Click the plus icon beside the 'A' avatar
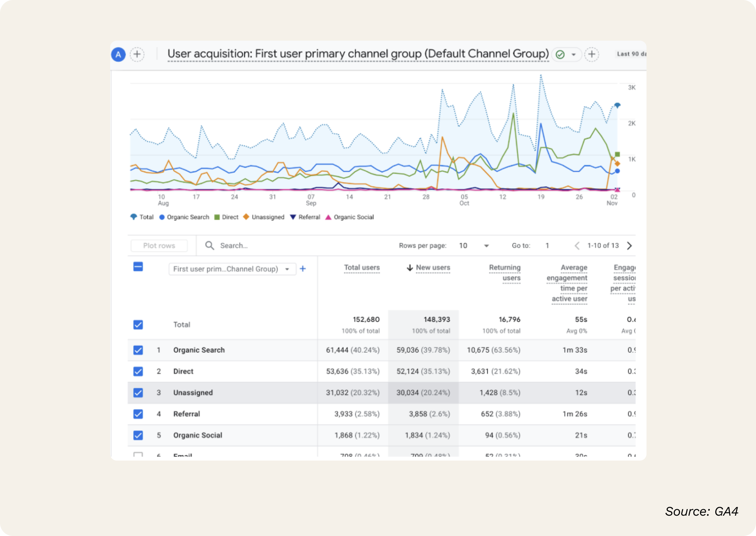Viewport: 756px width, 536px height. (137, 54)
